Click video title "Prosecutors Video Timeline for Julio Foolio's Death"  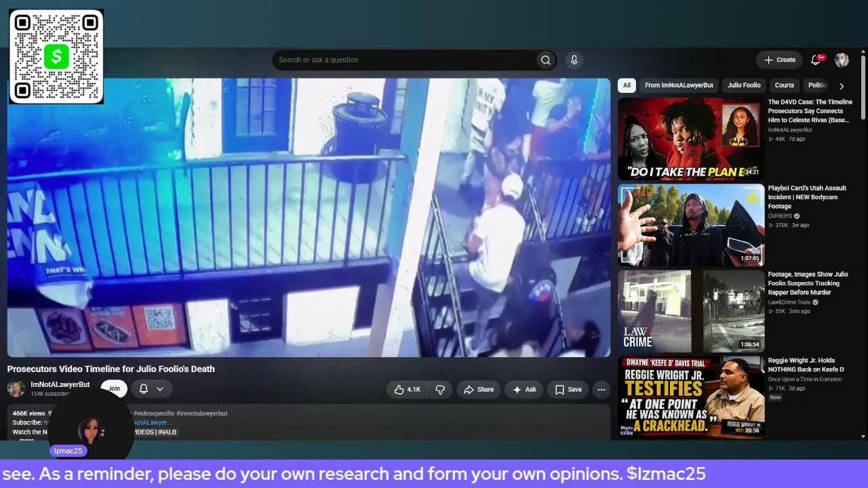111,369
